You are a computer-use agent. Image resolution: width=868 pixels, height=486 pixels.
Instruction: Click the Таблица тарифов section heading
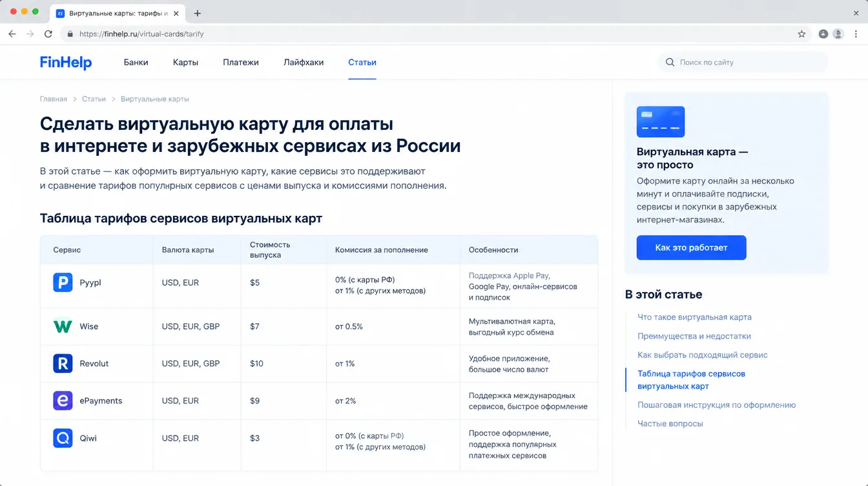pyautogui.click(x=181, y=218)
